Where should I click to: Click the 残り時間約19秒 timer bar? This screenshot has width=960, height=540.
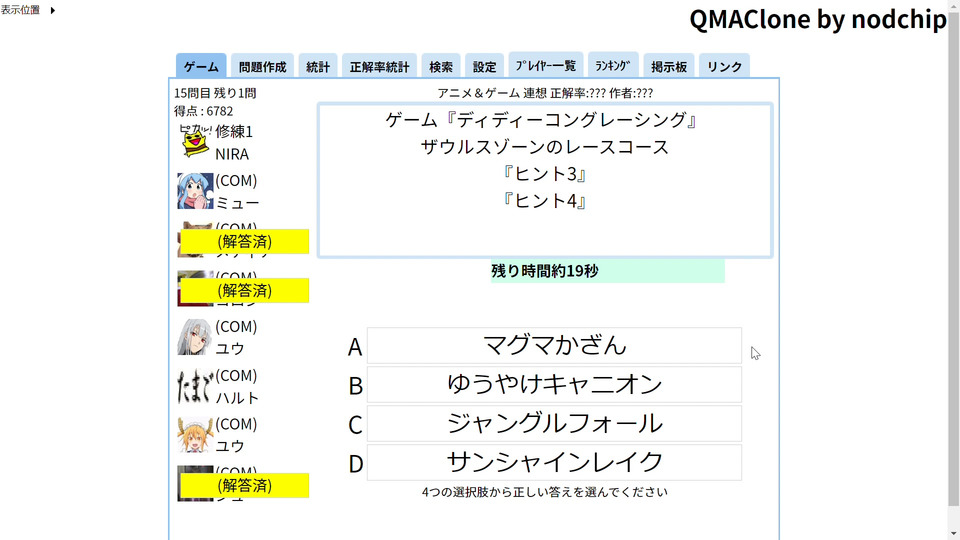coord(607,271)
